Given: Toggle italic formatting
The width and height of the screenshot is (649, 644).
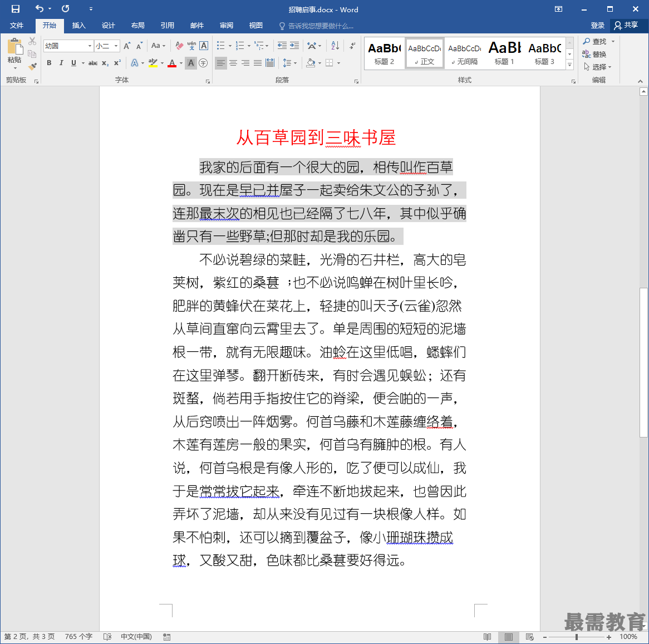Looking at the screenshot, I should (61, 63).
